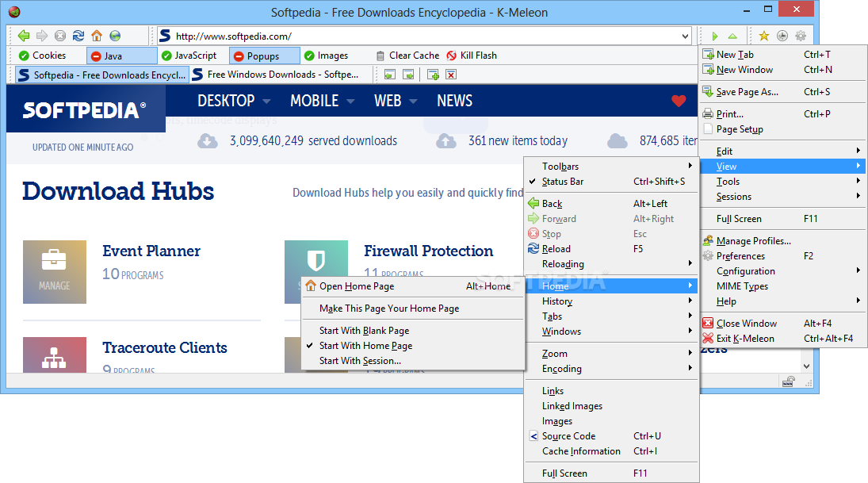868x483 pixels.
Task: Click the NEWS navigation link
Action: 454,101
